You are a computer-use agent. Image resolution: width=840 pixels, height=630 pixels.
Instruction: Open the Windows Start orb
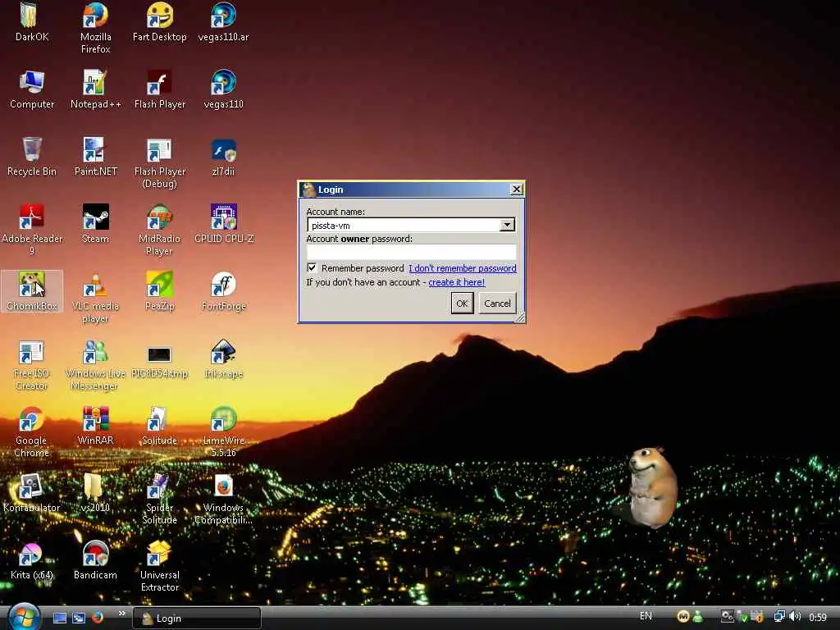coord(24,617)
